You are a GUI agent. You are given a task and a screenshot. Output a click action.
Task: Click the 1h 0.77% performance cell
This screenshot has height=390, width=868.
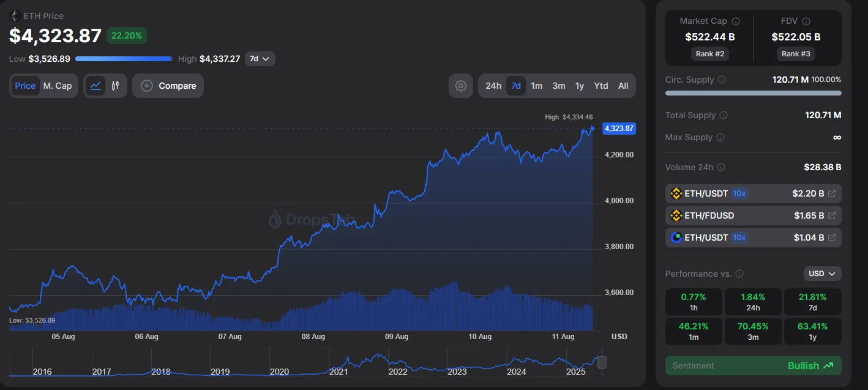point(694,302)
